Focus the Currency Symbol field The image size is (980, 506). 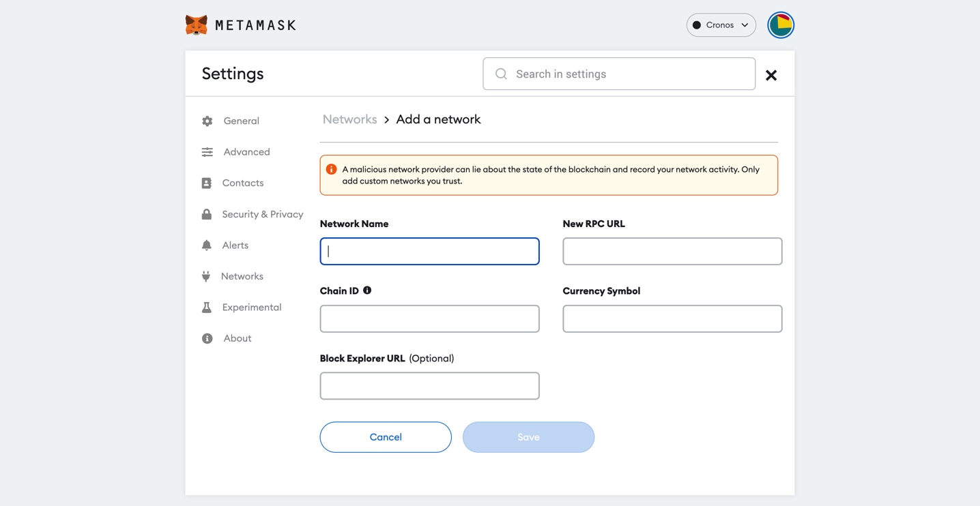(x=672, y=318)
